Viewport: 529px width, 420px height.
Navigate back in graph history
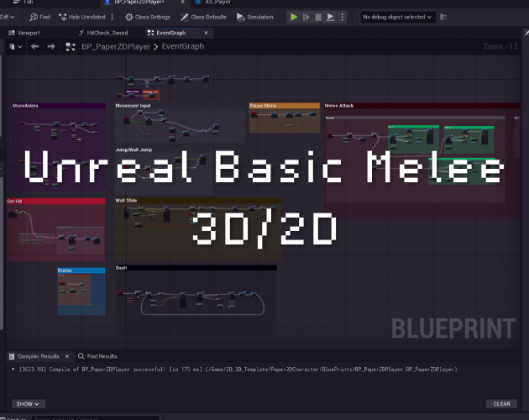click(x=34, y=46)
